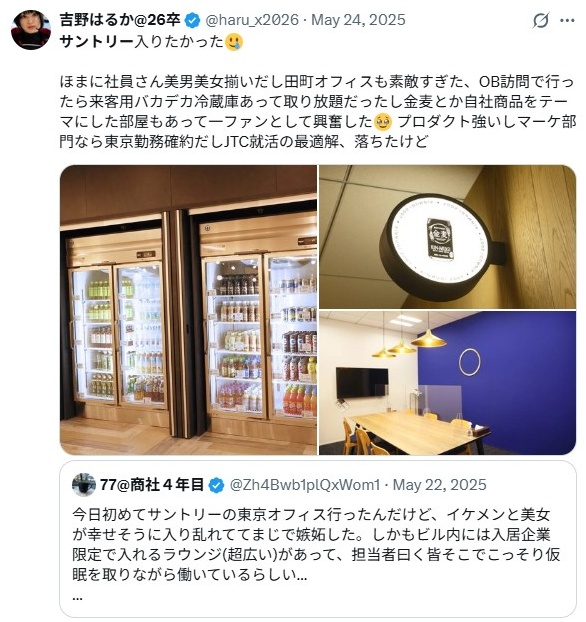
Task: Click the verified badge next to 77@商社4年目
Action: (216, 485)
